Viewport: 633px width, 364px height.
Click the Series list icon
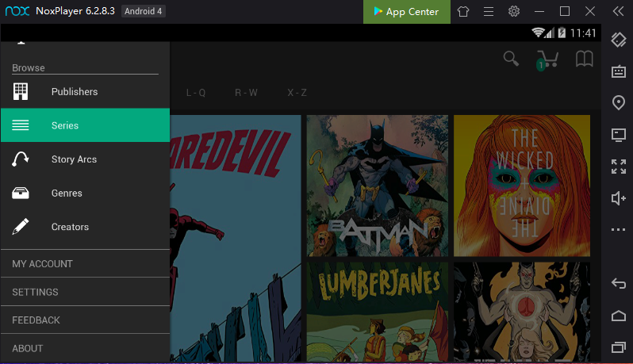(x=20, y=125)
